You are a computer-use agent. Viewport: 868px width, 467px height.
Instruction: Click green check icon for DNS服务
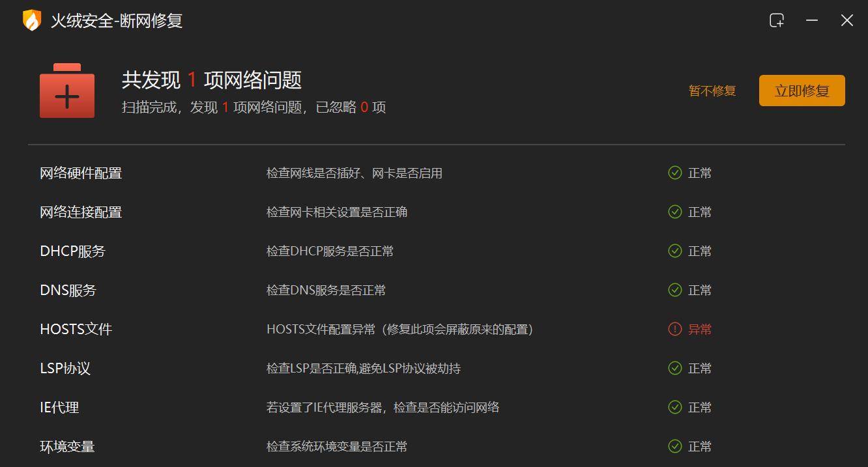click(x=674, y=290)
